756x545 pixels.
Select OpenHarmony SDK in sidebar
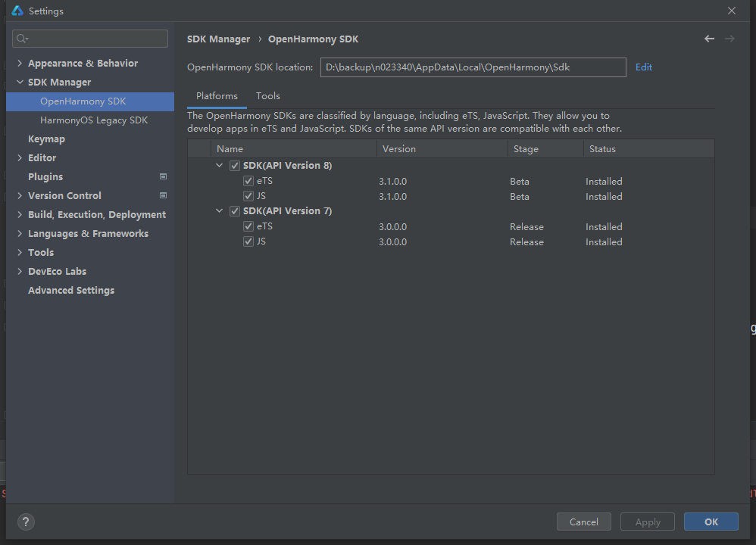pos(90,101)
